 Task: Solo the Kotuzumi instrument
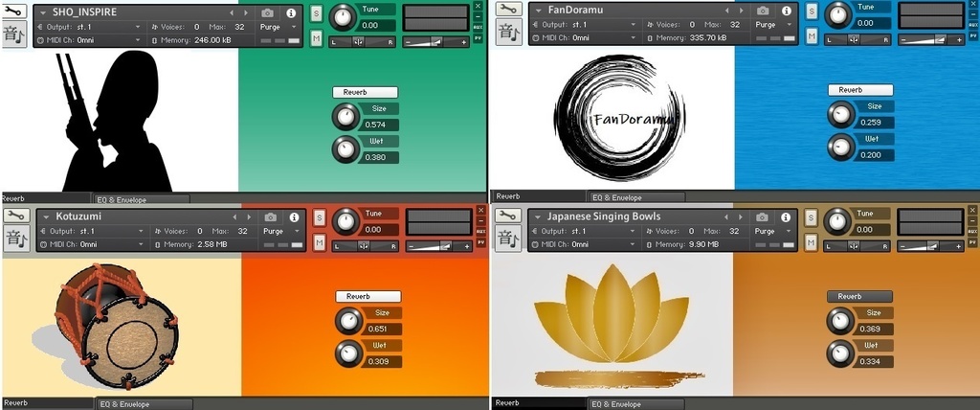pyautogui.click(x=320, y=218)
